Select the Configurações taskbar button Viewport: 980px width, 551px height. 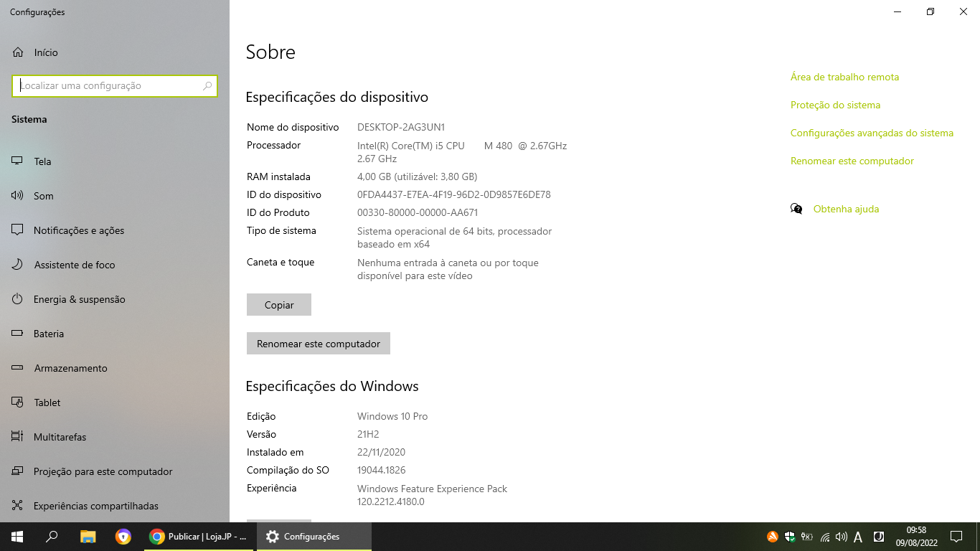coord(314,537)
